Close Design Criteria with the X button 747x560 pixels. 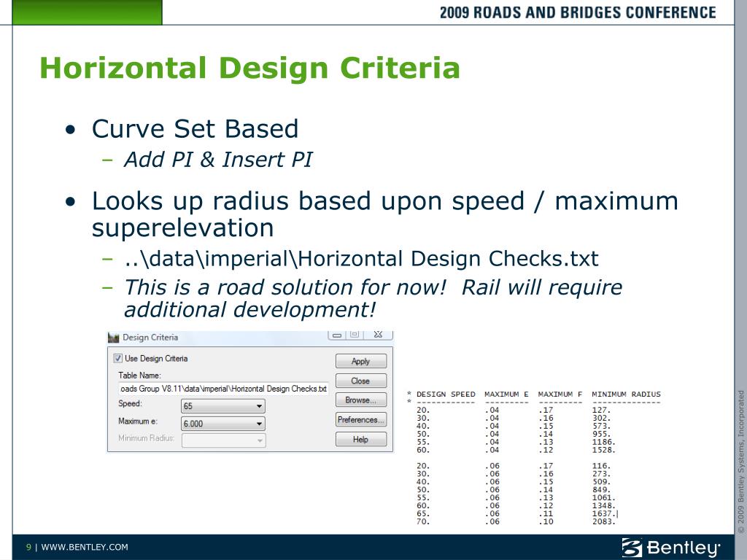pos(379,335)
